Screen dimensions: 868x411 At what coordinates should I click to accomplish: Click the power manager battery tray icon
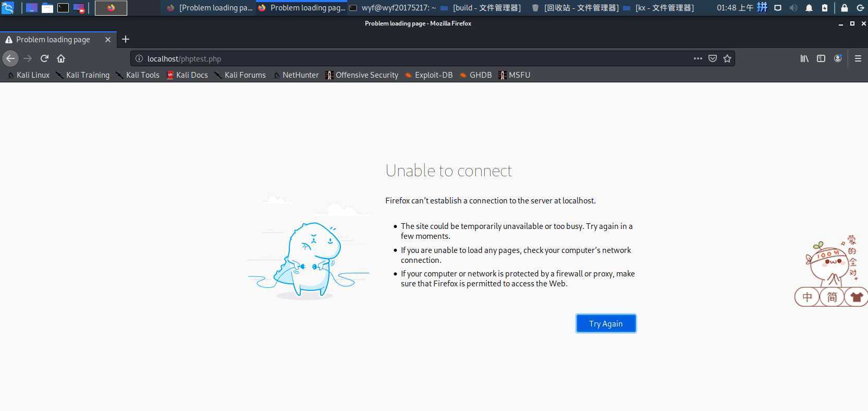825,8
